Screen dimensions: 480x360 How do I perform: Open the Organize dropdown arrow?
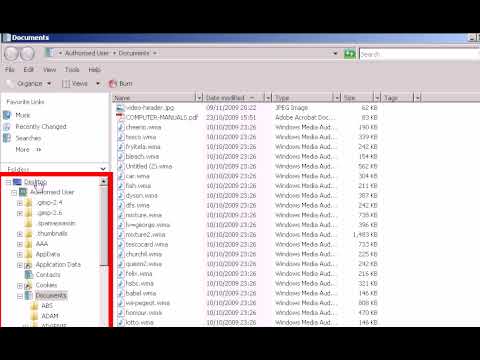click(49, 84)
